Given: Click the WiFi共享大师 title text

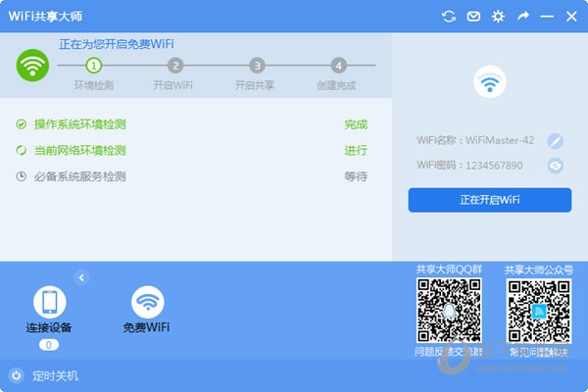Looking at the screenshot, I should click(45, 17).
